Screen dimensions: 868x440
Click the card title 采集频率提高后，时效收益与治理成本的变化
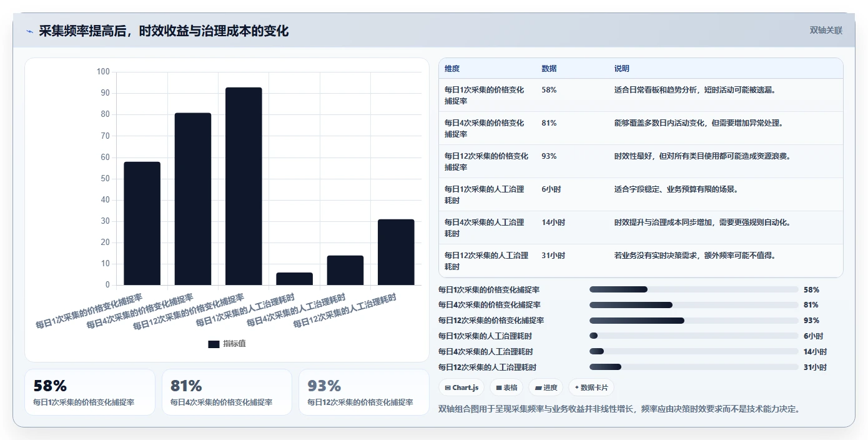click(x=164, y=31)
